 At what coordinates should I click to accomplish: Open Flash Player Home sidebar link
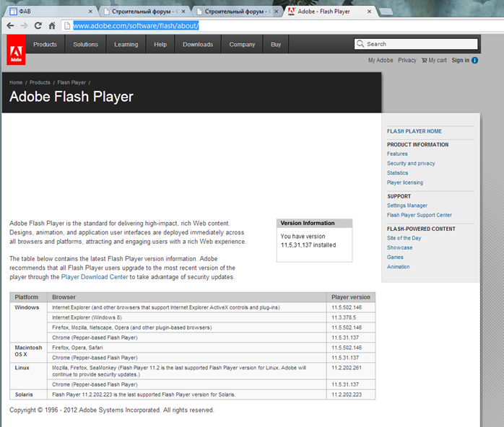click(x=414, y=131)
